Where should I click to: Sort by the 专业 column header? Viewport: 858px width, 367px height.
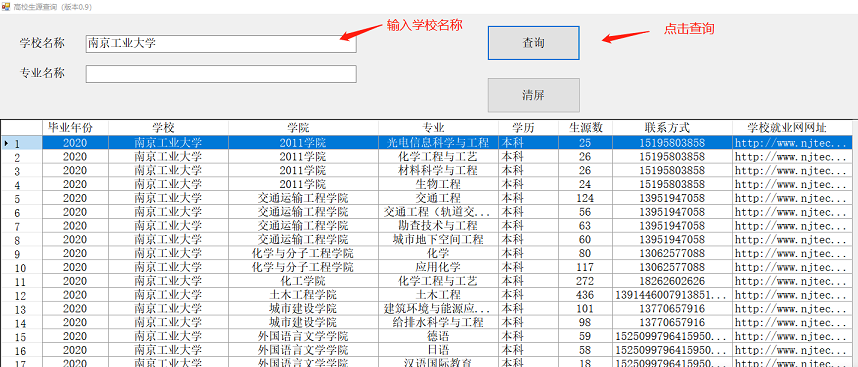pos(438,128)
